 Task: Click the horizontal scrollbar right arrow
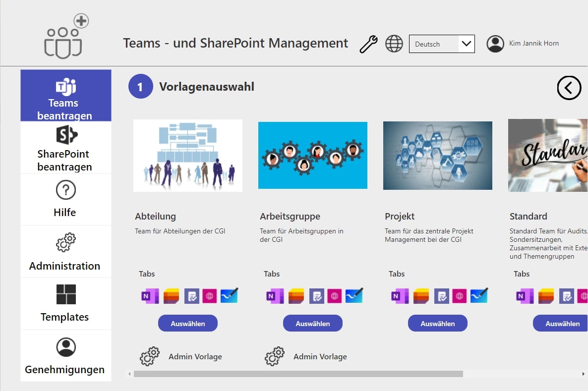583,374
